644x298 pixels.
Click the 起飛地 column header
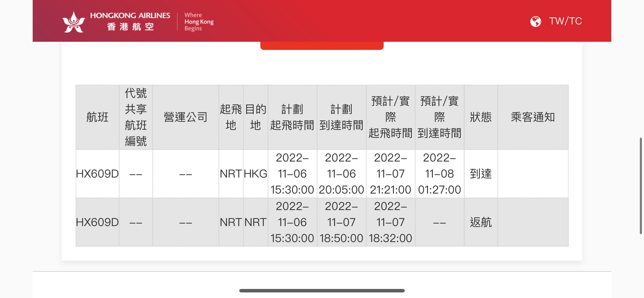click(231, 117)
